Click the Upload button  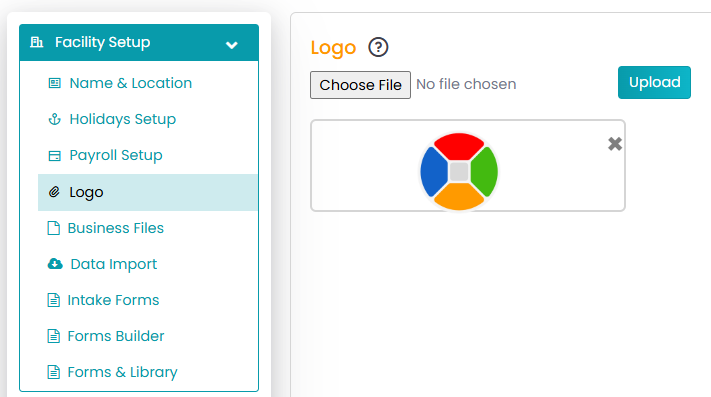(x=654, y=82)
